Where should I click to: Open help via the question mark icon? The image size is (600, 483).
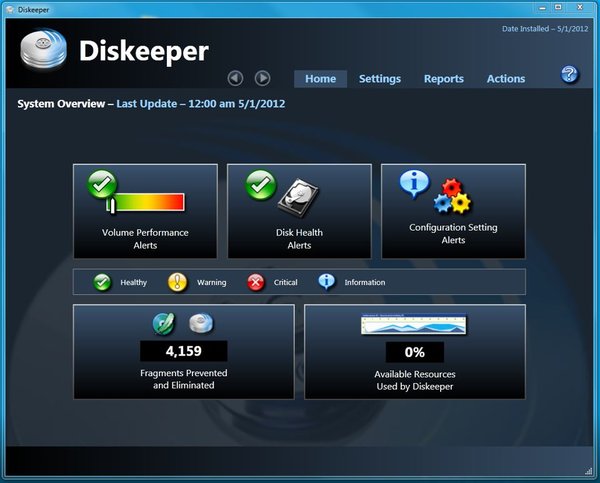(569, 74)
